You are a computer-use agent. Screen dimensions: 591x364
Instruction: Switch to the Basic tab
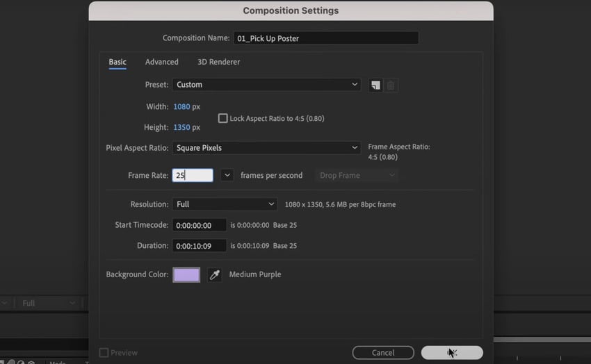click(x=118, y=62)
